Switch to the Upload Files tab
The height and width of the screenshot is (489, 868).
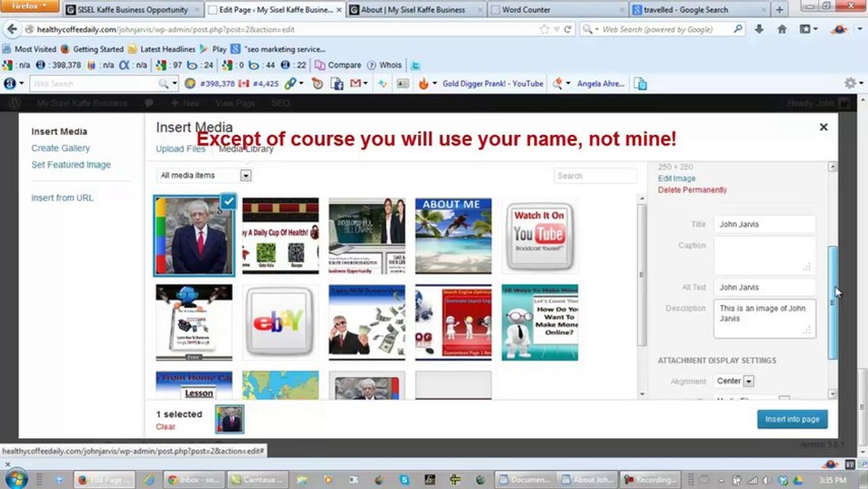click(181, 149)
